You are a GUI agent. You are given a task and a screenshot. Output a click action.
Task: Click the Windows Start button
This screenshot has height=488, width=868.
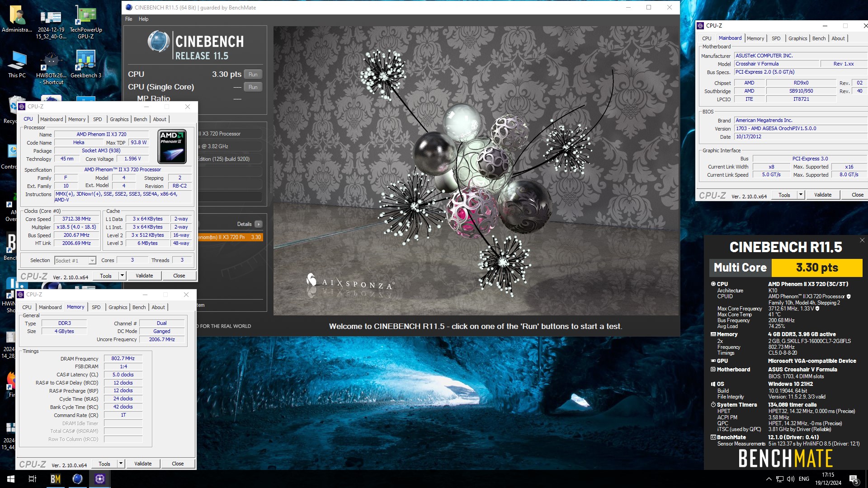(x=11, y=479)
